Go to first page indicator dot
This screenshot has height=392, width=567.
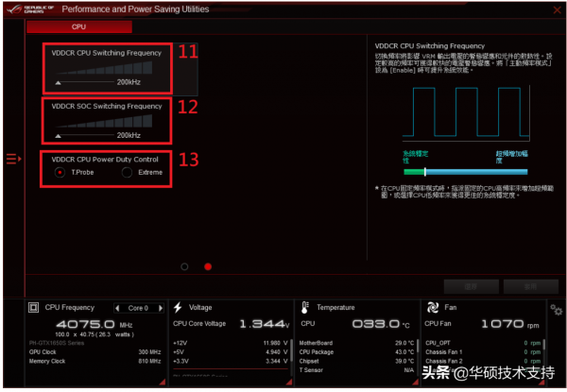[x=184, y=266]
